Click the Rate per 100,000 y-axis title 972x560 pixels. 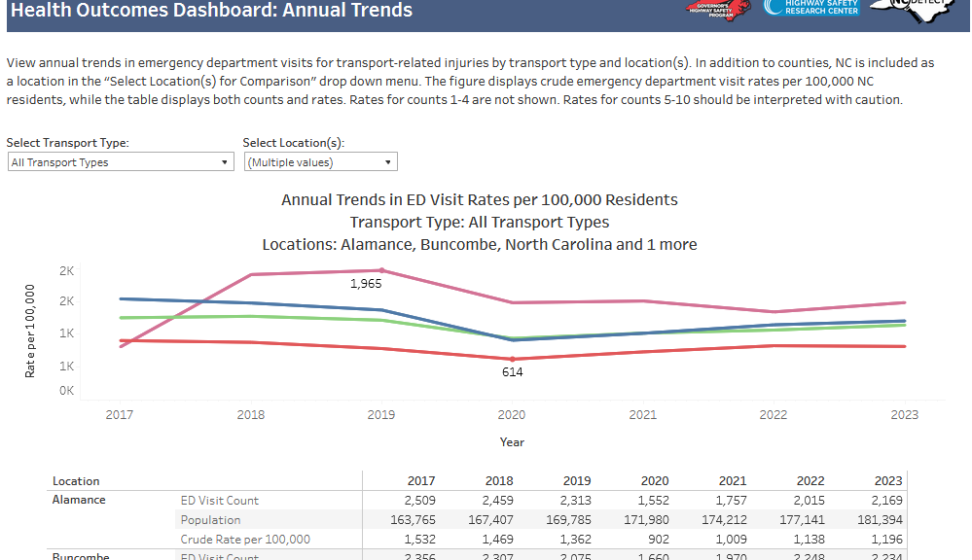point(30,332)
